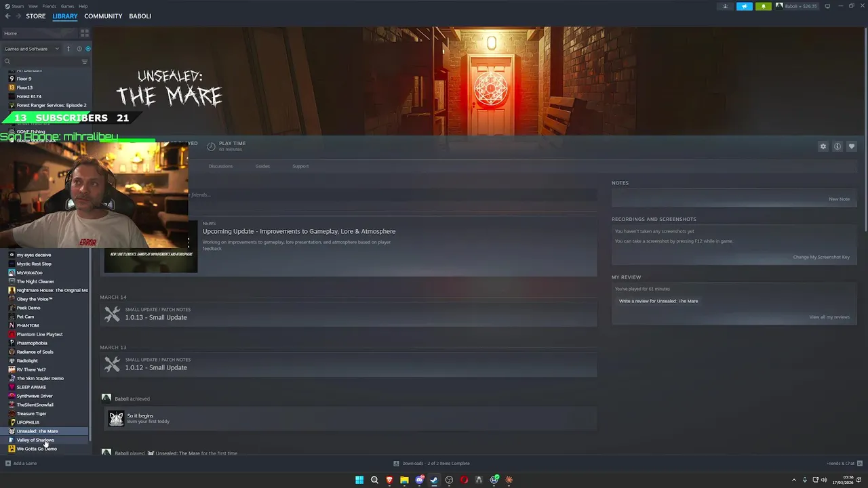Expand the Baboli account dropdown
The image size is (868, 488).
click(797, 6)
